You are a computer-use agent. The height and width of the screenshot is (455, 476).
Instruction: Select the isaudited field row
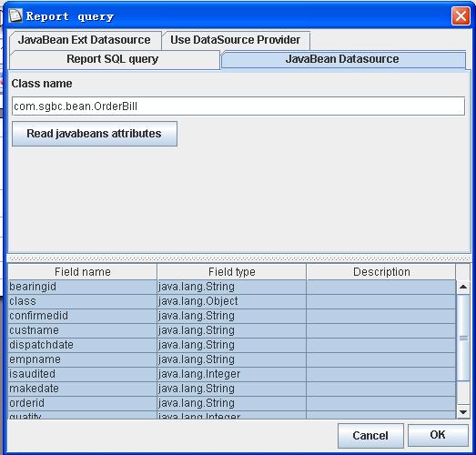tap(232, 374)
